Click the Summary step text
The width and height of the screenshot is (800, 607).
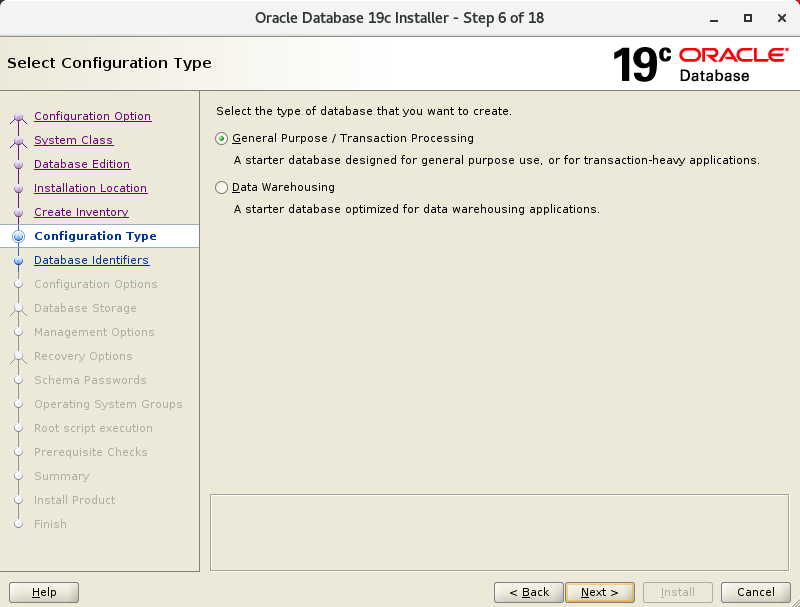click(62, 476)
